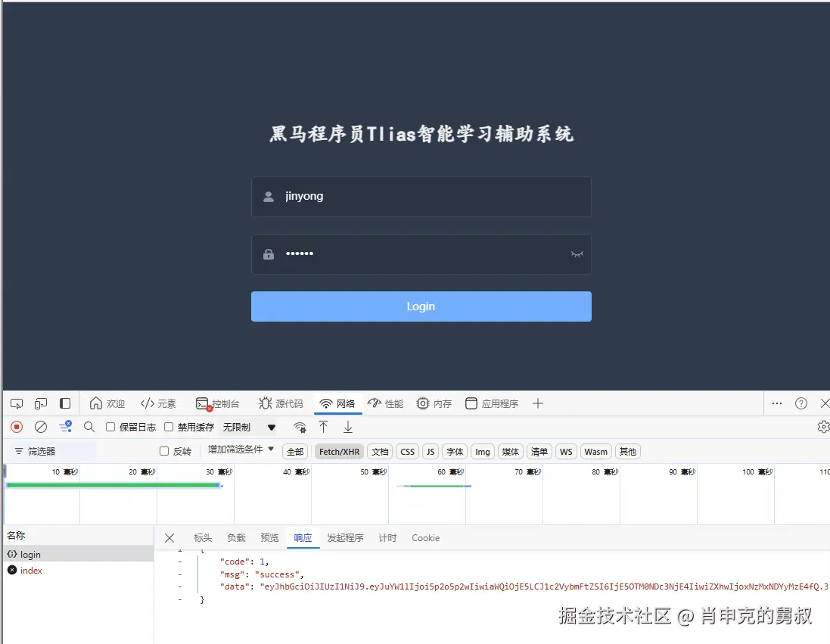Screen dimensions: 830x644
Task: Select the CSS filter type
Action: pos(408,452)
